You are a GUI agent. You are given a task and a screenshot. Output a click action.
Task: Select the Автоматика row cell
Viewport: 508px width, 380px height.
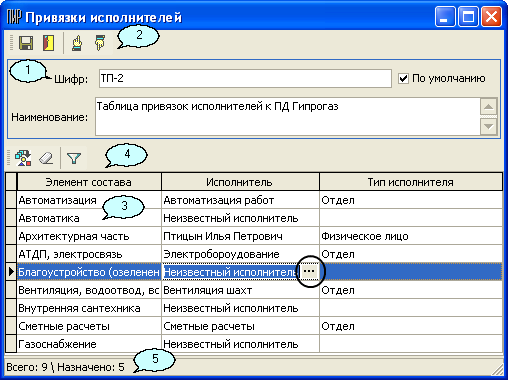89,218
